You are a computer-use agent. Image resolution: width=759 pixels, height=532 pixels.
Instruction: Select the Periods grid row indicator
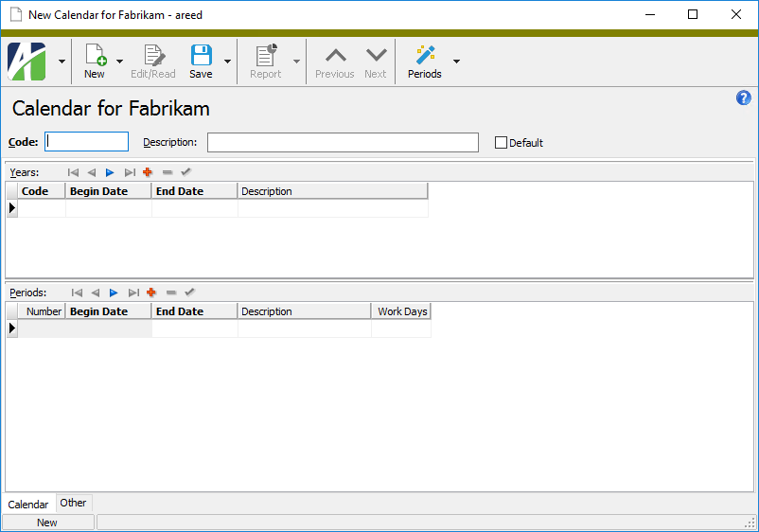12,328
